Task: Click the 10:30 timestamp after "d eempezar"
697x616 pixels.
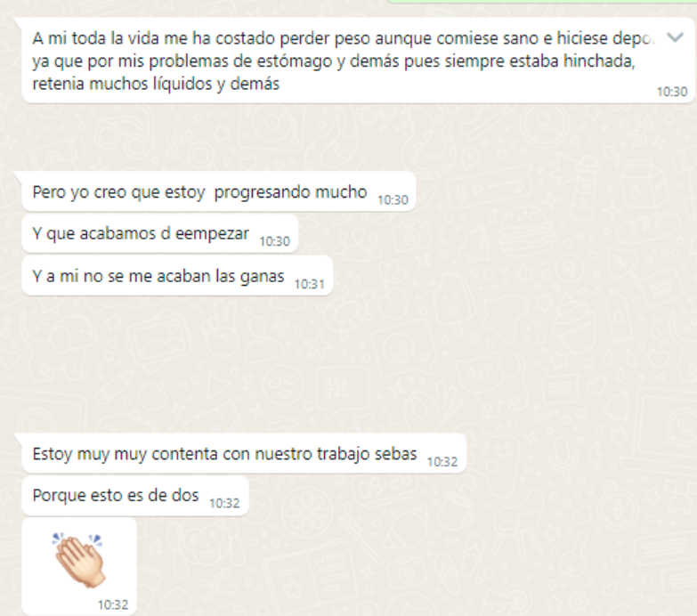Action: (275, 241)
